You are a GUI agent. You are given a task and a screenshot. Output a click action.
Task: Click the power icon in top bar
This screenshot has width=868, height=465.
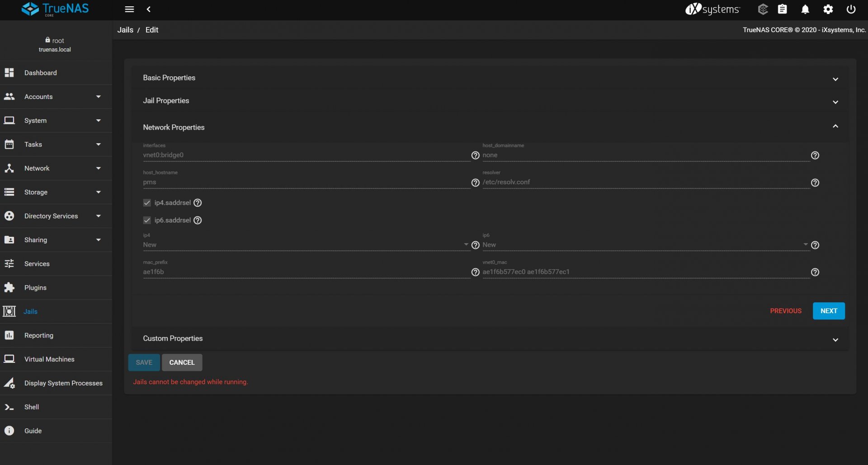coord(851,9)
